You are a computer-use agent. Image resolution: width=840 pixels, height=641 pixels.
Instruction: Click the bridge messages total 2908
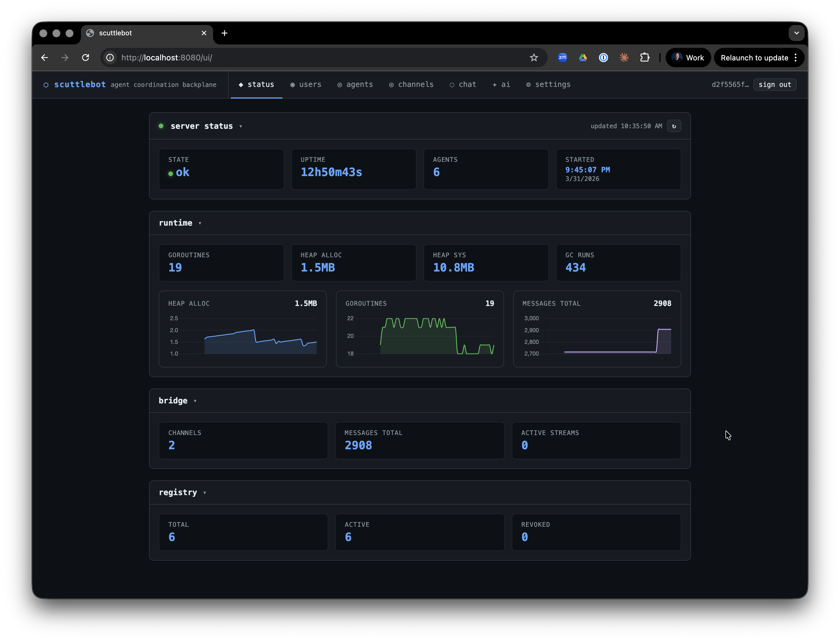pyautogui.click(x=358, y=445)
